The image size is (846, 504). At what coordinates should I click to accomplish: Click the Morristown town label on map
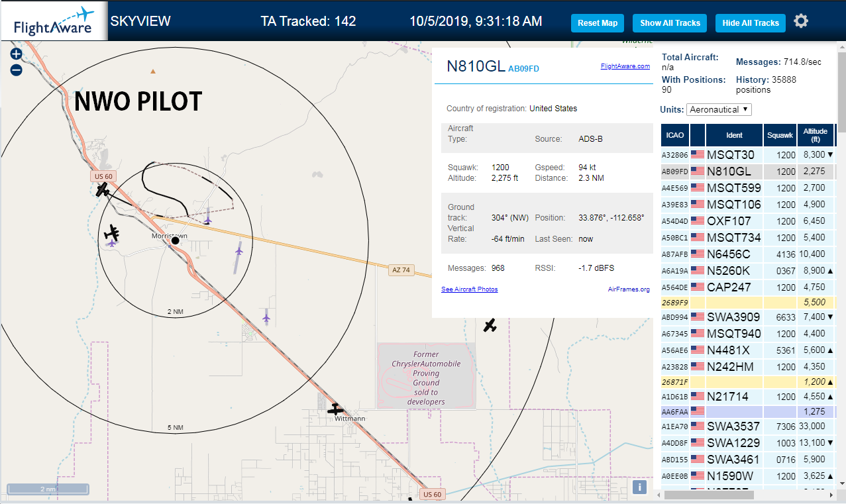(x=169, y=236)
